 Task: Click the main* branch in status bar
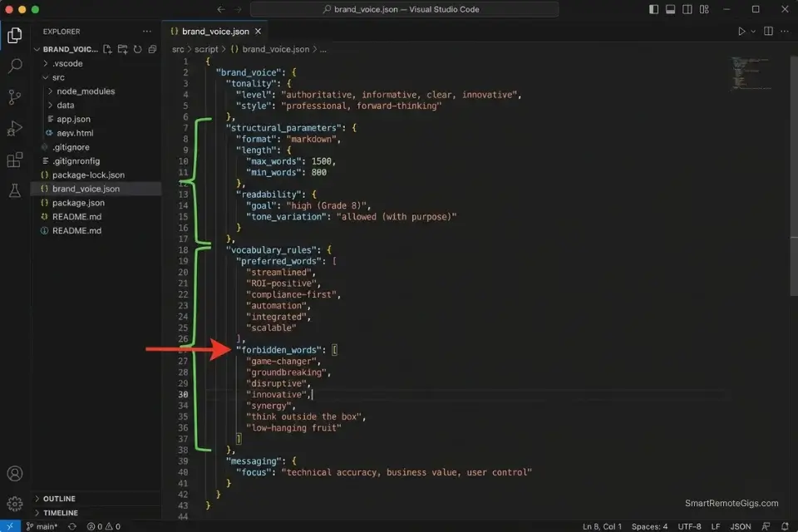pos(42,526)
